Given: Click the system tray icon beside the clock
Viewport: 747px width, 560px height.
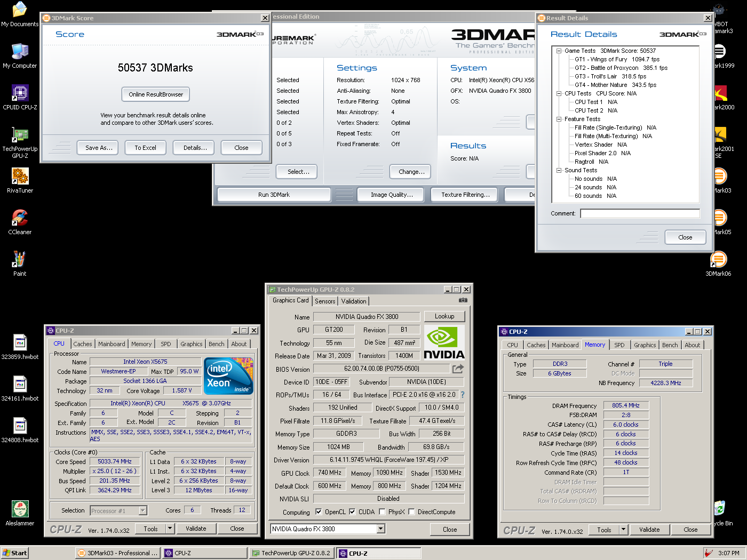Looking at the screenshot, I should [709, 553].
